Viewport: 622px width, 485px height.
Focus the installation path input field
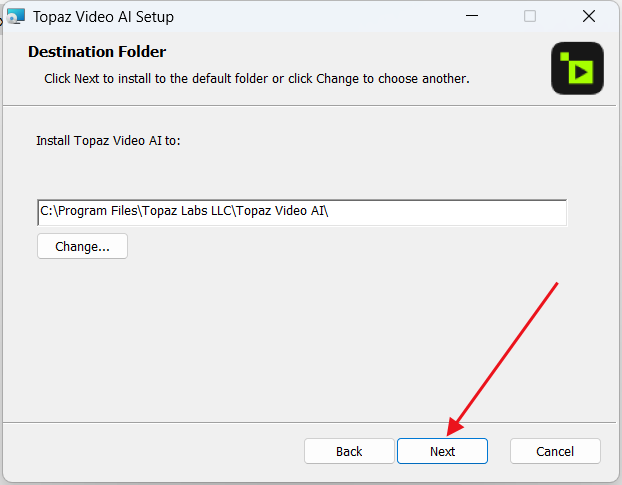coord(302,213)
